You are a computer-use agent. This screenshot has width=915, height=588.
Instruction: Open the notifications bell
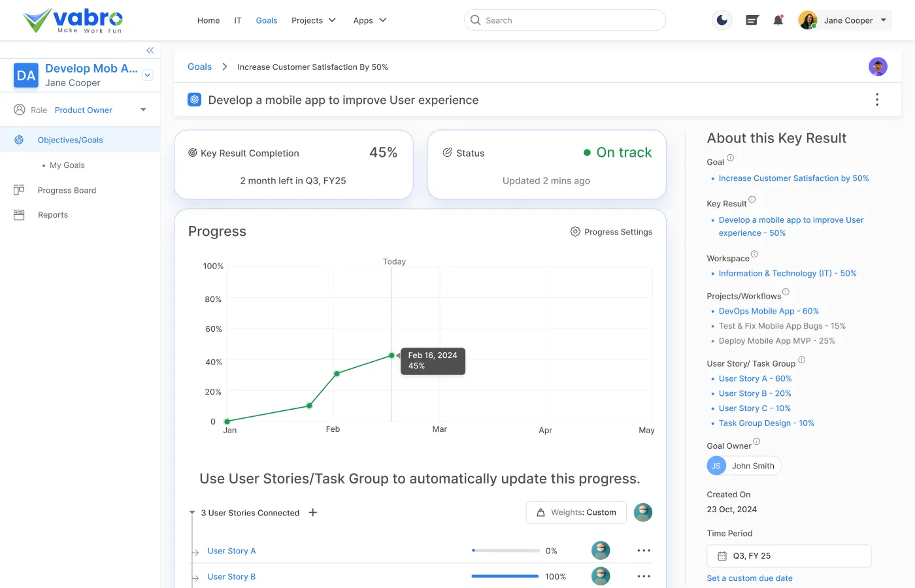pyautogui.click(x=778, y=20)
